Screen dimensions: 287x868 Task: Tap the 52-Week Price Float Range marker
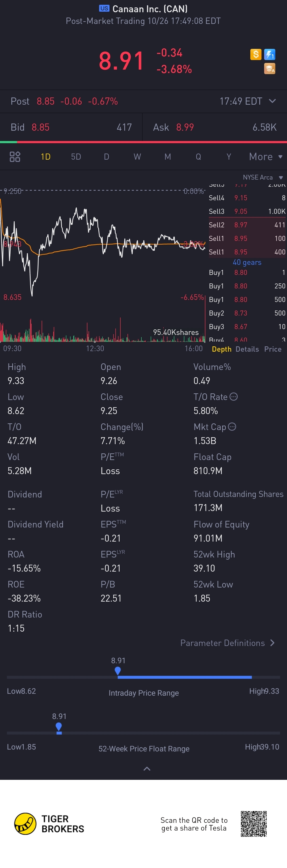59,726
